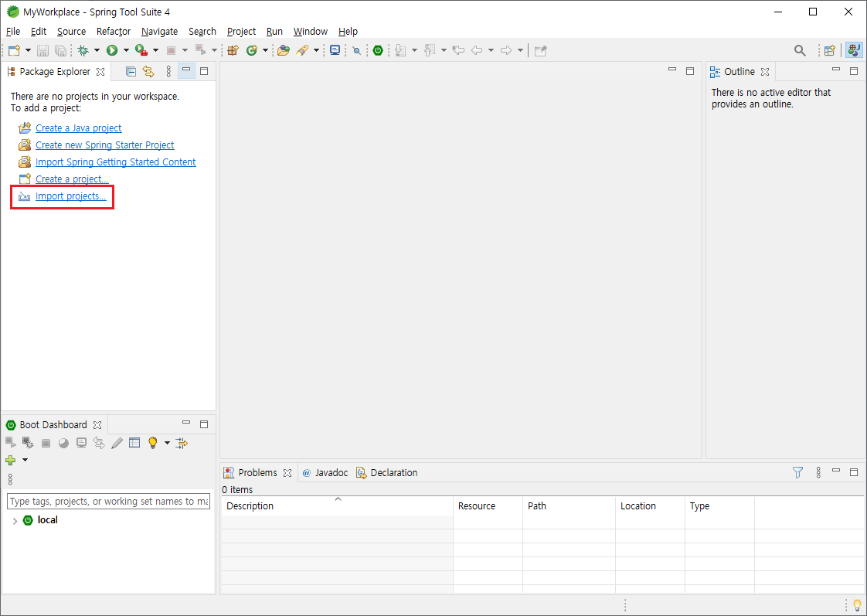The image size is (867, 616).
Task: Click Create new Spring Starter Project link
Action: pos(104,145)
